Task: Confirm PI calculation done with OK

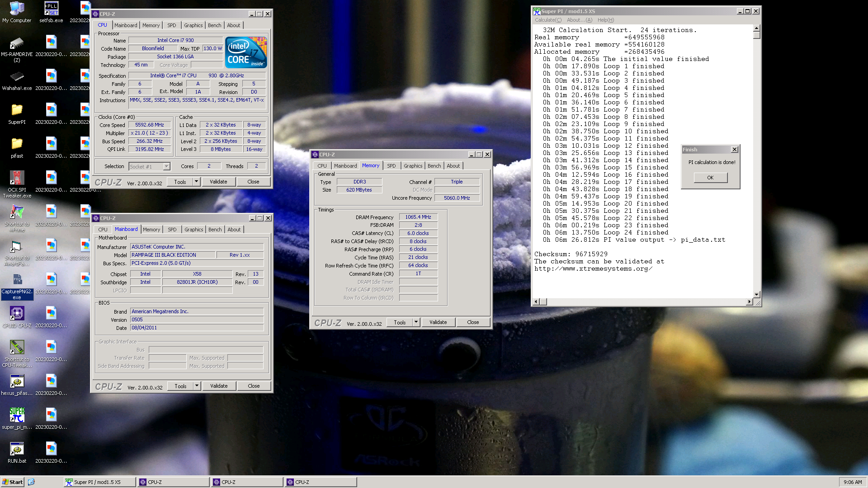Action: click(x=710, y=178)
